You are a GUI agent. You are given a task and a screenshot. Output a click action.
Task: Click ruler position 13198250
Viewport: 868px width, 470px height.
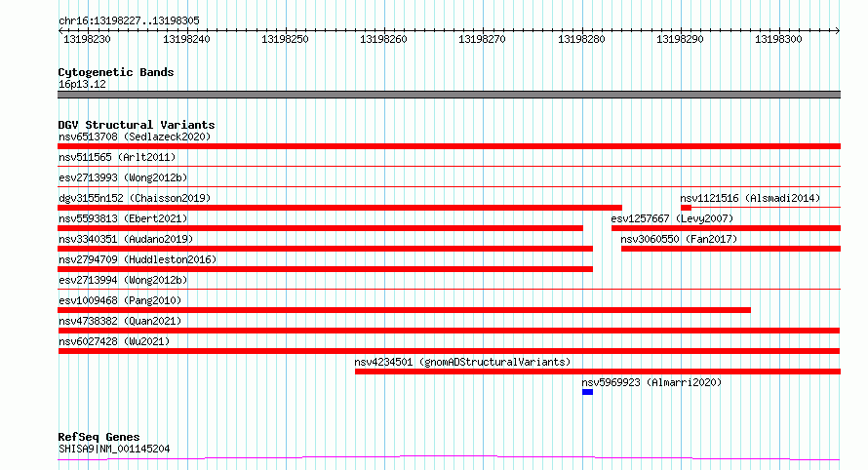[285, 39]
